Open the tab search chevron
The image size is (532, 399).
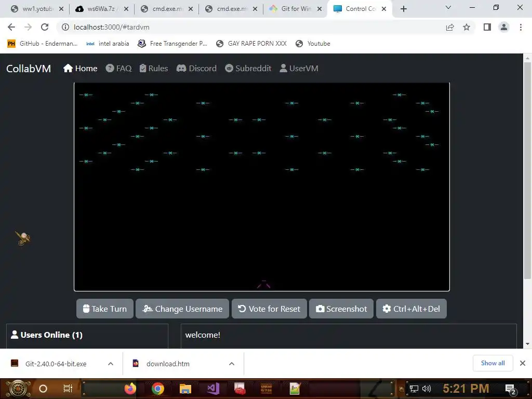coord(448,7)
